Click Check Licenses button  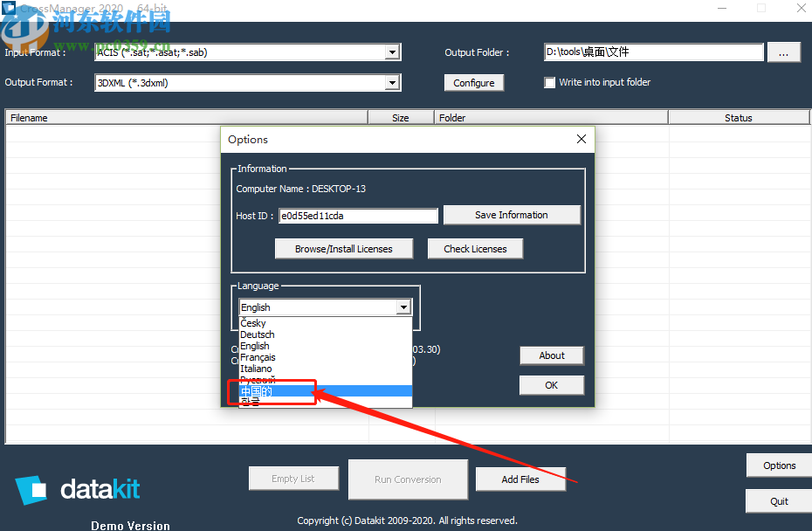[475, 249]
